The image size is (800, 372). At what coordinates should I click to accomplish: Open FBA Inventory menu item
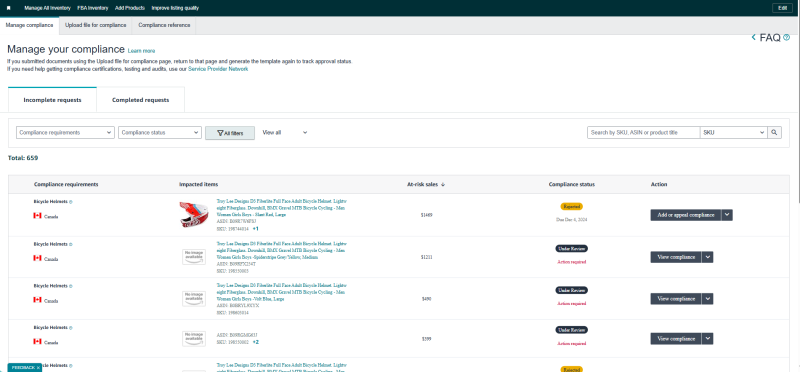coord(92,8)
